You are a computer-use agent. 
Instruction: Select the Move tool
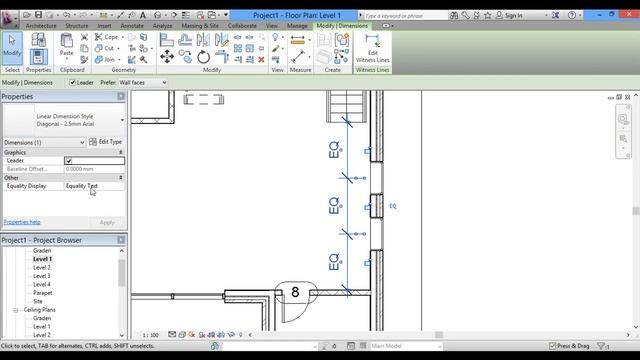tap(167, 57)
